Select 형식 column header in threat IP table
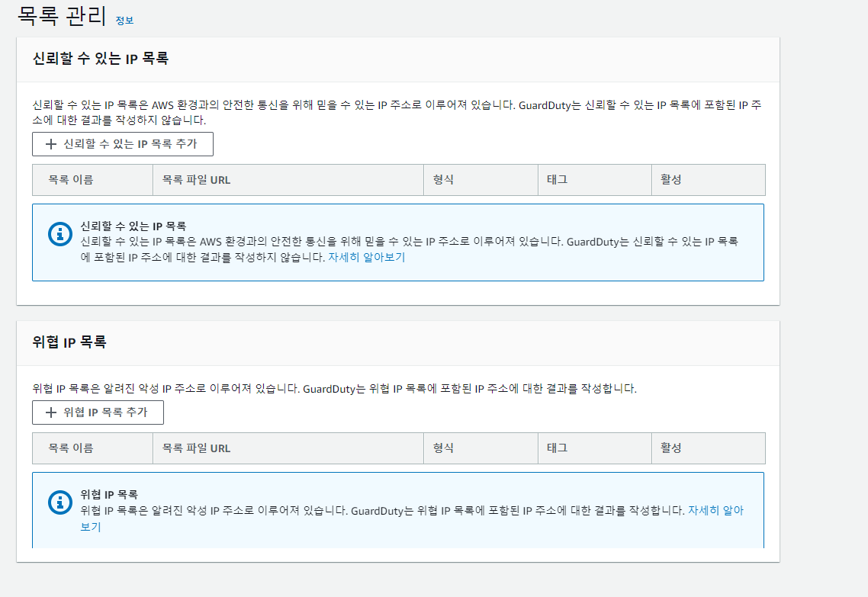Image resolution: width=868 pixels, height=597 pixels. click(x=481, y=448)
